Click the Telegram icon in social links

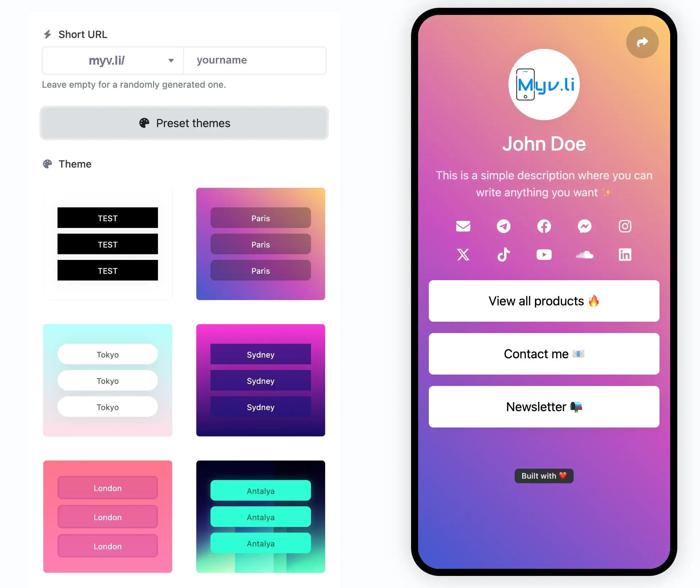tap(503, 226)
